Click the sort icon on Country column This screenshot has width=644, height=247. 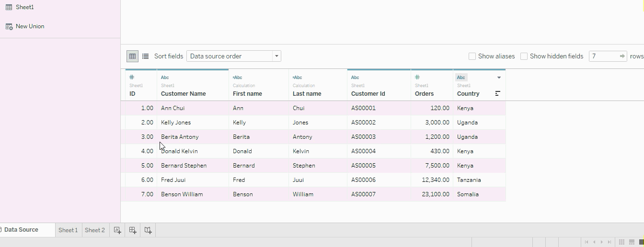498,93
